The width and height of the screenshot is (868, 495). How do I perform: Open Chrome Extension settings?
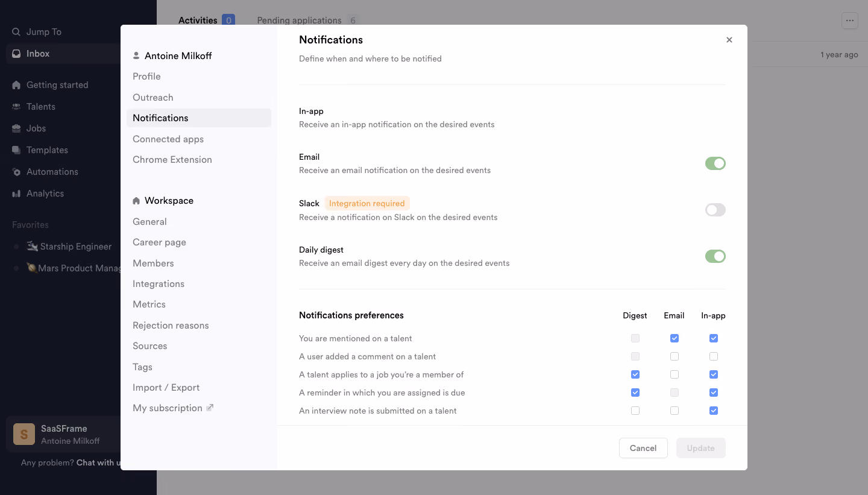(x=199, y=160)
